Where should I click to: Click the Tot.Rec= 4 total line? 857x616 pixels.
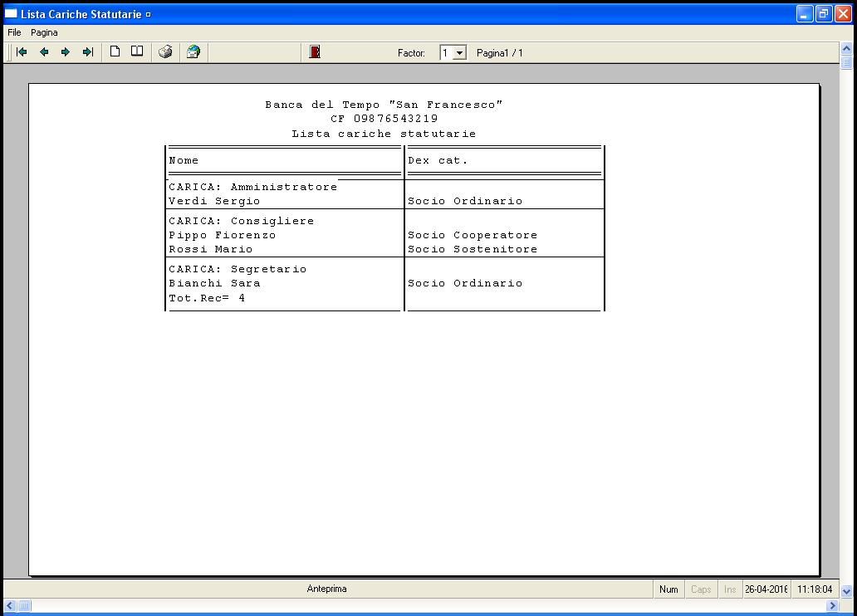coord(207,298)
